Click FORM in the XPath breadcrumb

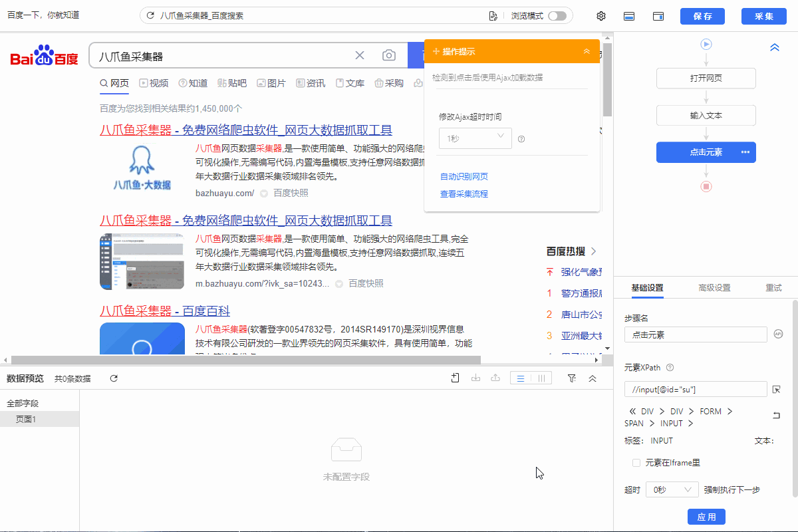point(710,412)
